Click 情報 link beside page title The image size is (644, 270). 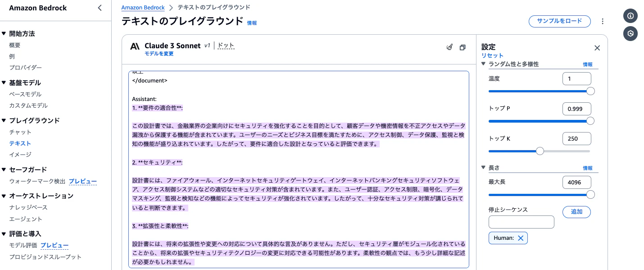tap(252, 23)
